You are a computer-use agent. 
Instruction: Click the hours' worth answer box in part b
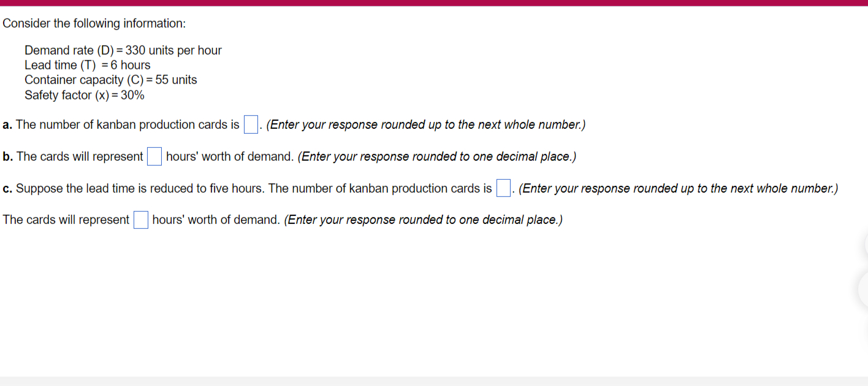[x=154, y=157]
